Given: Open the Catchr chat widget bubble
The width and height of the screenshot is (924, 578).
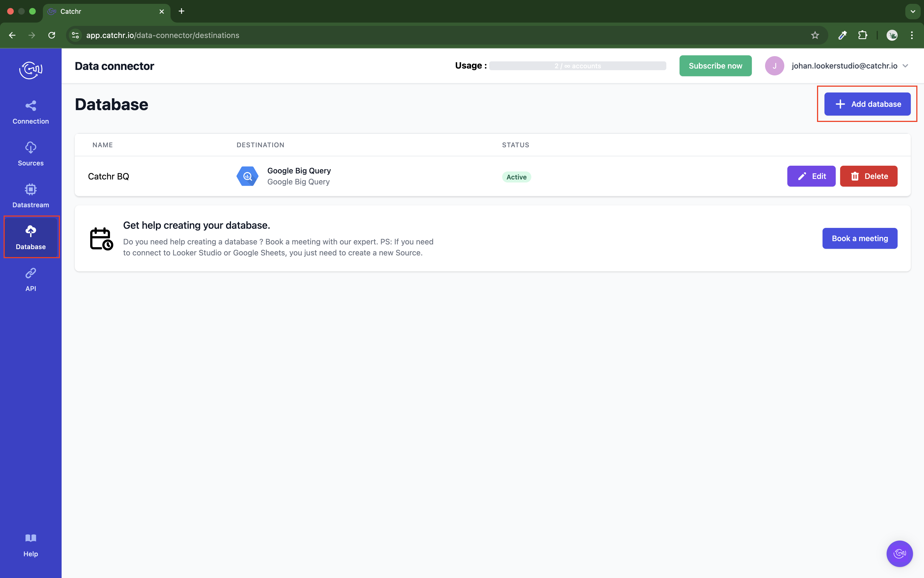Looking at the screenshot, I should pyautogui.click(x=899, y=553).
